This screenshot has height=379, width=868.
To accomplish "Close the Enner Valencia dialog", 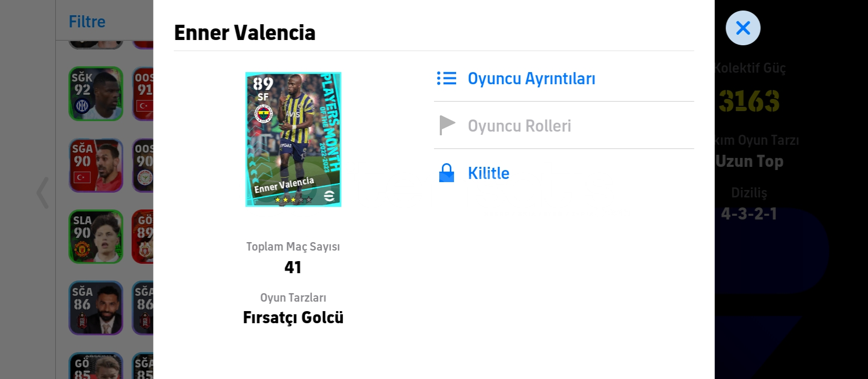I will (743, 28).
